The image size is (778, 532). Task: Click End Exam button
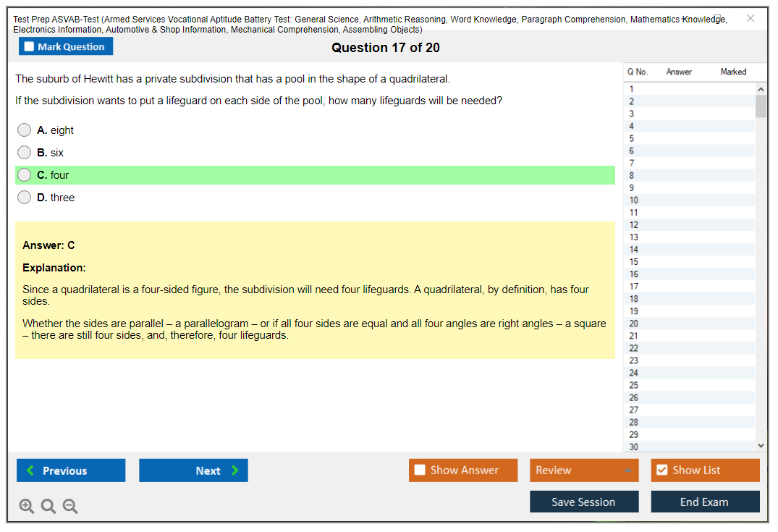pos(705,502)
